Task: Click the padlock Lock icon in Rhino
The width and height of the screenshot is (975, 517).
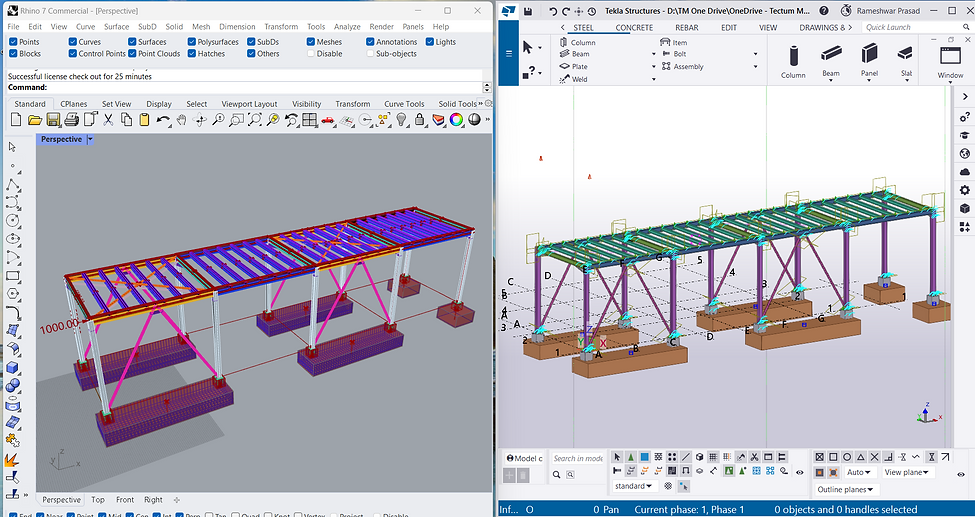Action: coord(420,119)
